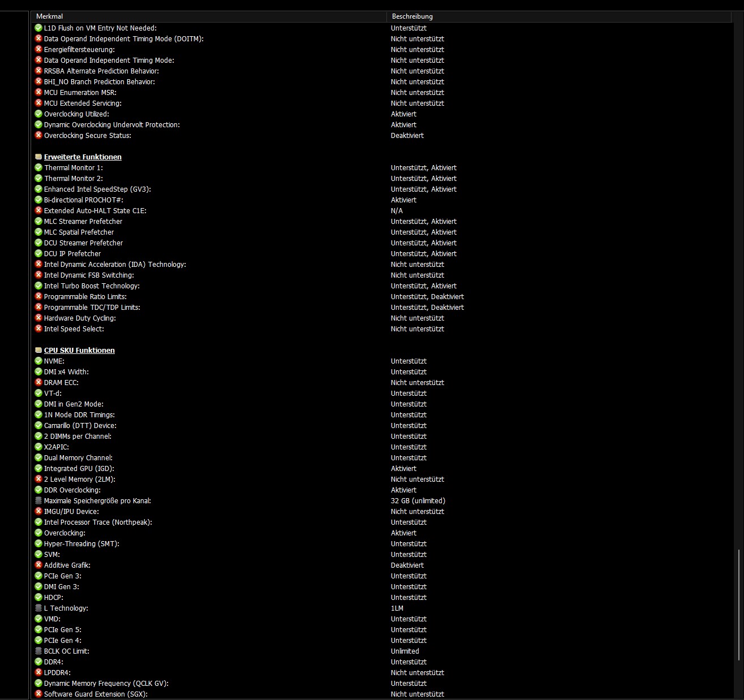This screenshot has height=700, width=744.
Task: Click the red X icon beside DRAM ECC
Action: point(38,383)
